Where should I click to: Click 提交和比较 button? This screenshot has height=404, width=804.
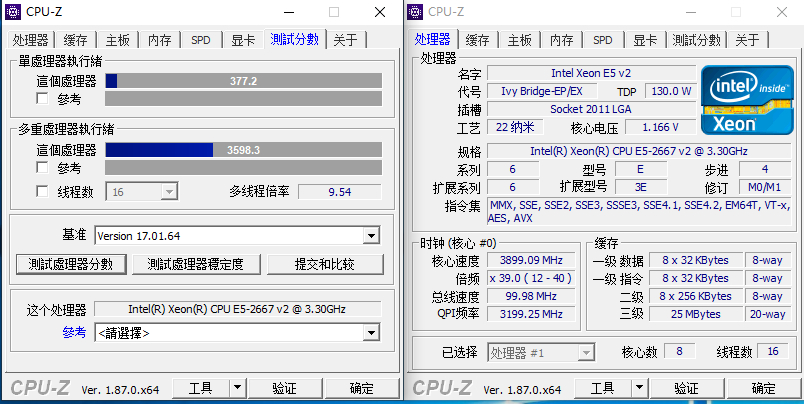point(325,264)
